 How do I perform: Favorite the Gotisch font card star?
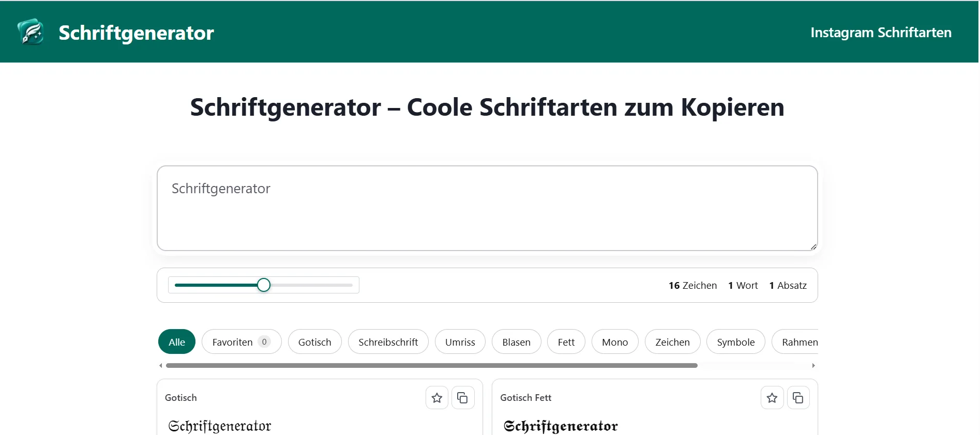[437, 398]
